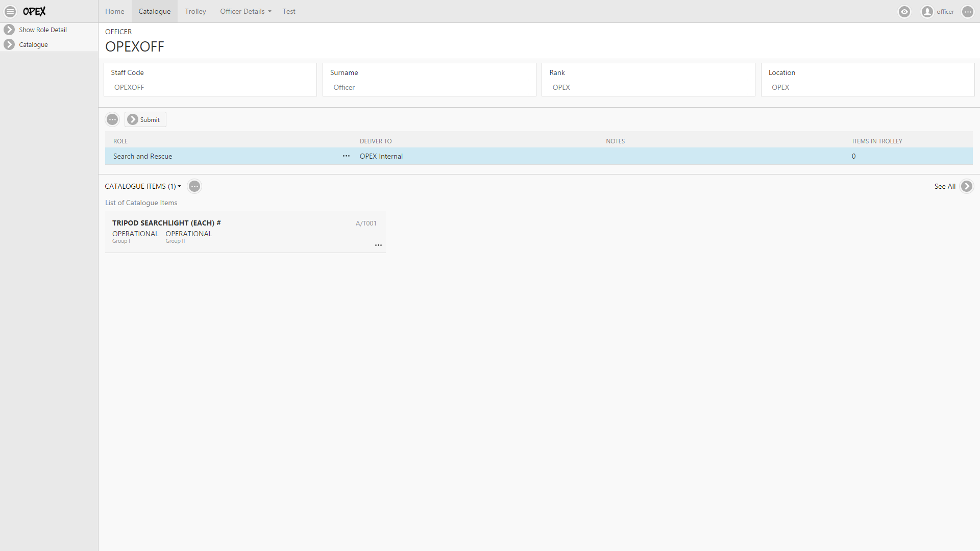Screen dimensions: 980x551
Task: Open the Trolley tab
Action: click(195, 11)
